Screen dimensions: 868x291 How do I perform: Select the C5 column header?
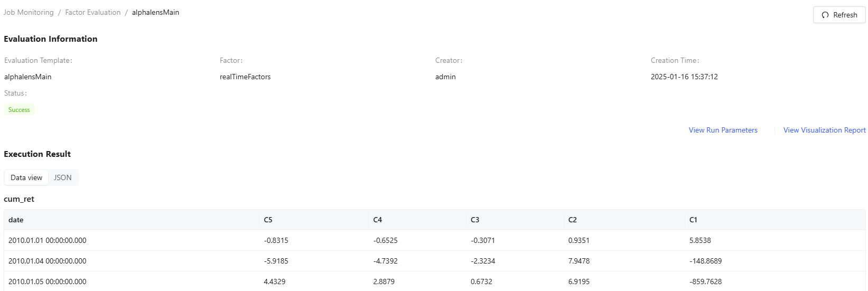click(268, 220)
